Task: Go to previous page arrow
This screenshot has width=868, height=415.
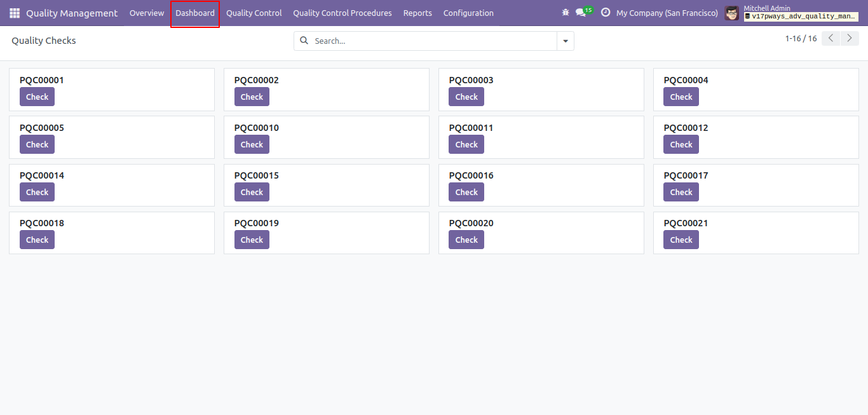Action: (831, 38)
